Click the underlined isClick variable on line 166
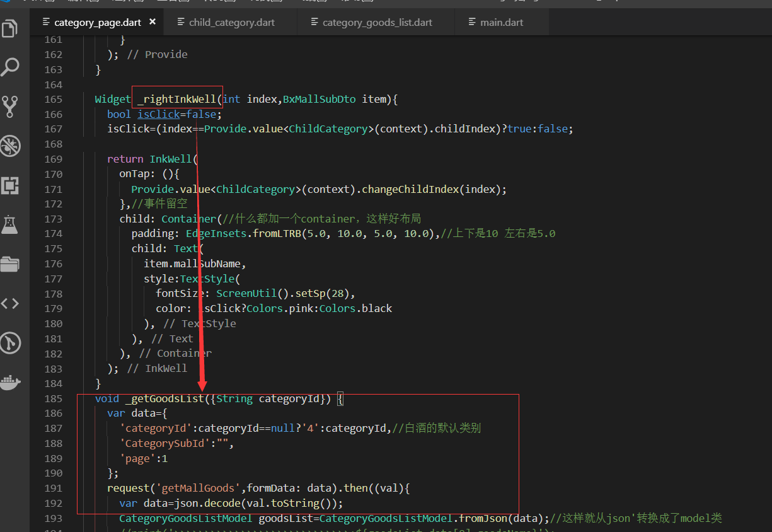Image resolution: width=772 pixels, height=532 pixels. [x=159, y=114]
